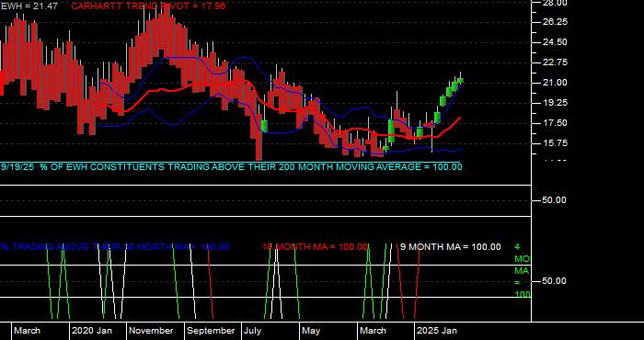644x340 pixels.
Task: Select the blue % TRADING ABOVE label
Action: [115, 247]
